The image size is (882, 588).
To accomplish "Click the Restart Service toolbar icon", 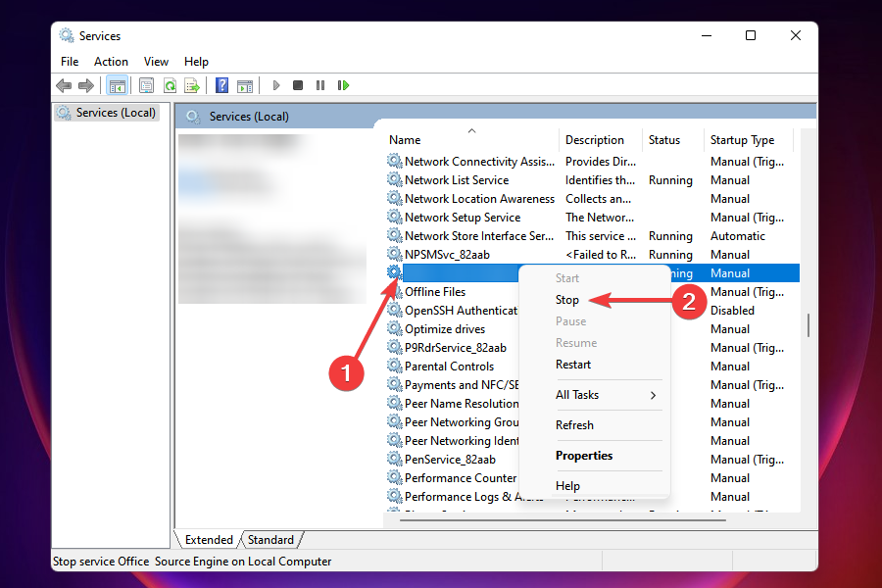I will [x=344, y=85].
